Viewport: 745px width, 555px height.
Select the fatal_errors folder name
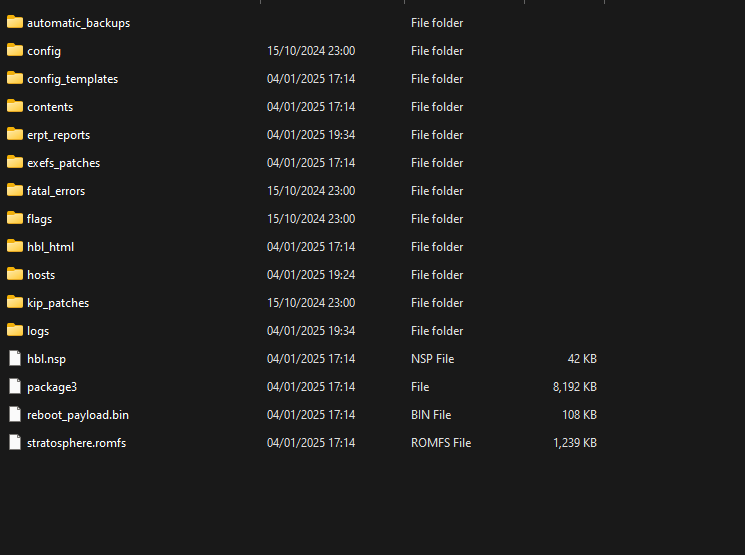point(56,191)
